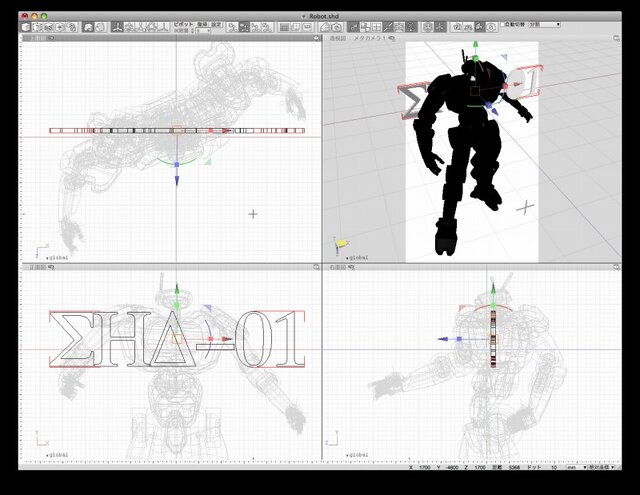Click the first hierarchy nodes icon

233,27
